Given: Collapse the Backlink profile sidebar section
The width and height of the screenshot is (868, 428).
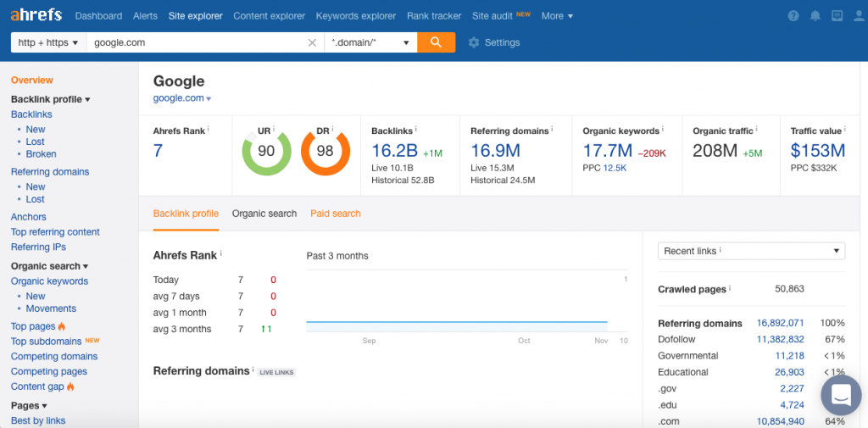Looking at the screenshot, I should point(50,99).
